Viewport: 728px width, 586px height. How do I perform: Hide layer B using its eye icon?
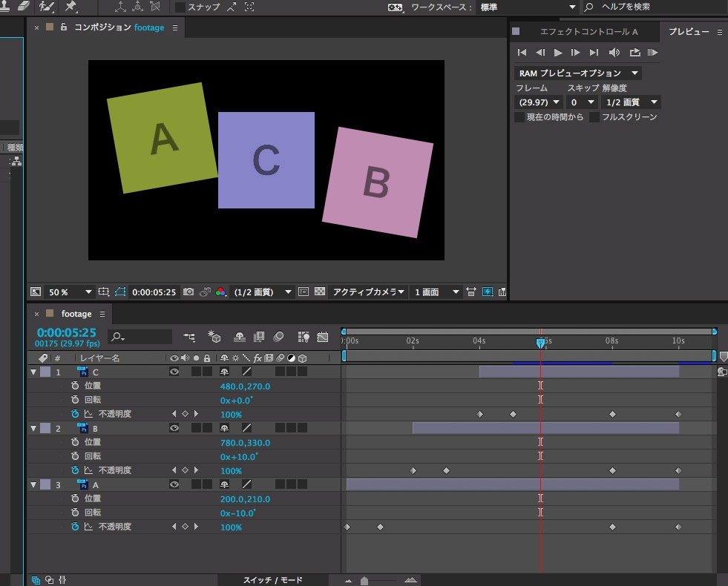coord(174,428)
